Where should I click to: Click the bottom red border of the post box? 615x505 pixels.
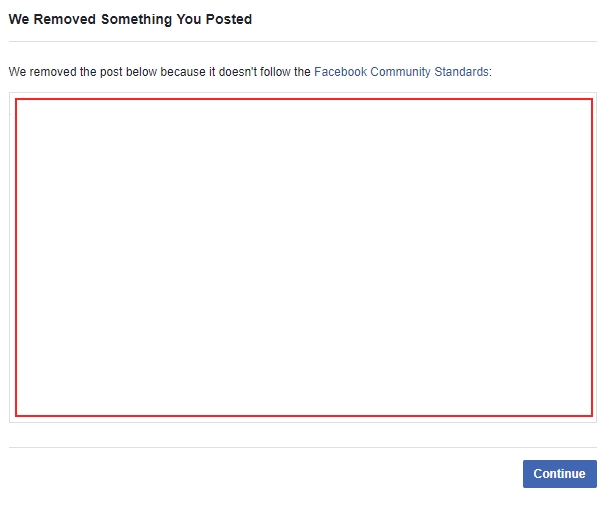(304, 416)
